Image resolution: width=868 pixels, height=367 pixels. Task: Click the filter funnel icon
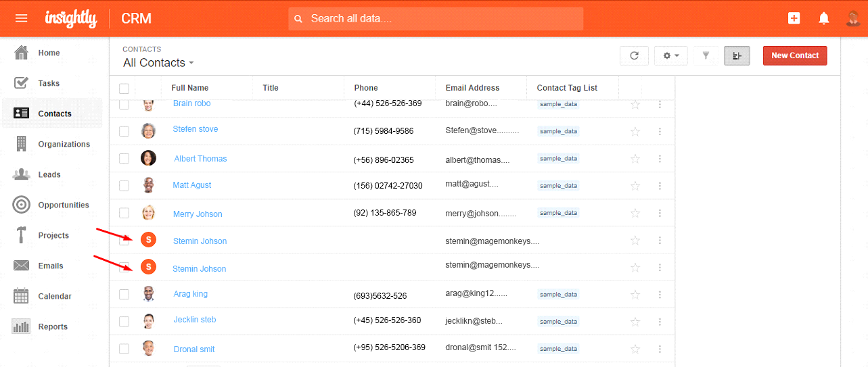coord(706,55)
